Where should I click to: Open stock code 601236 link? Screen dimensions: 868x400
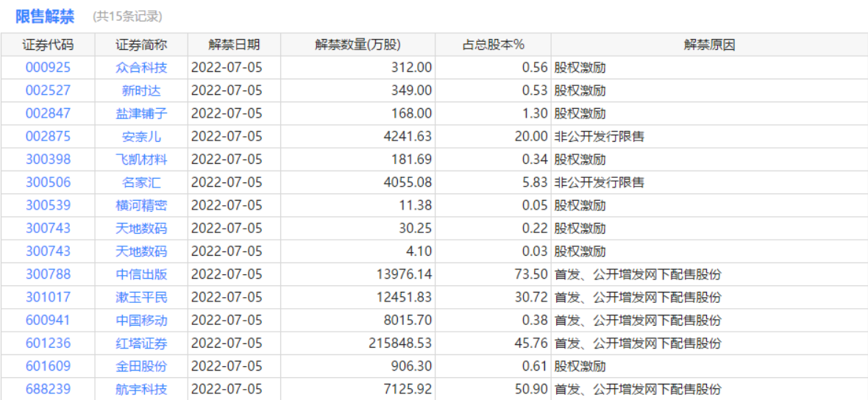pyautogui.click(x=48, y=343)
